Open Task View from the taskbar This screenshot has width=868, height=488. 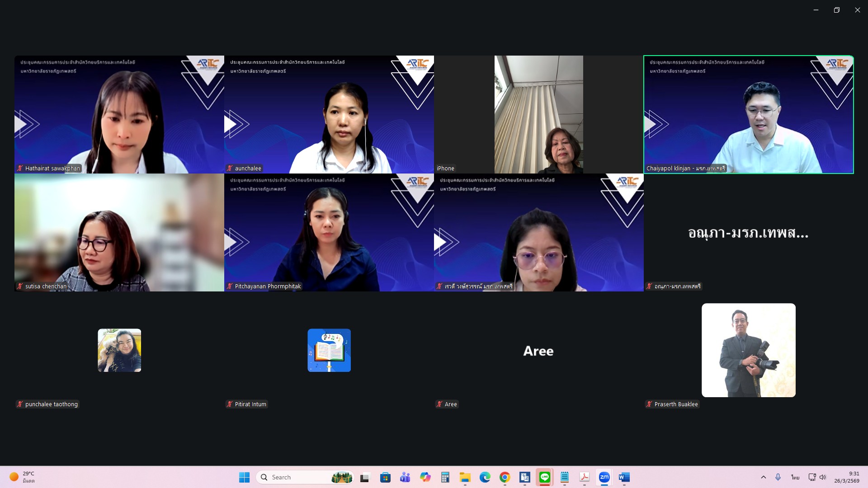365,477
